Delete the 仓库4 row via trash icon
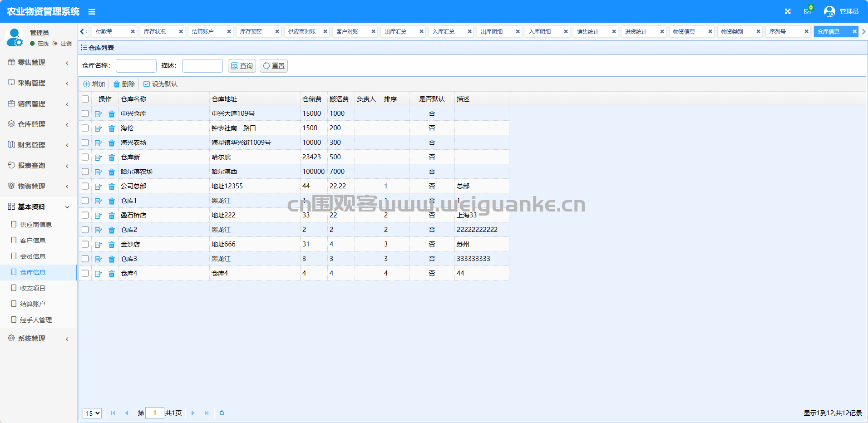 coord(112,274)
